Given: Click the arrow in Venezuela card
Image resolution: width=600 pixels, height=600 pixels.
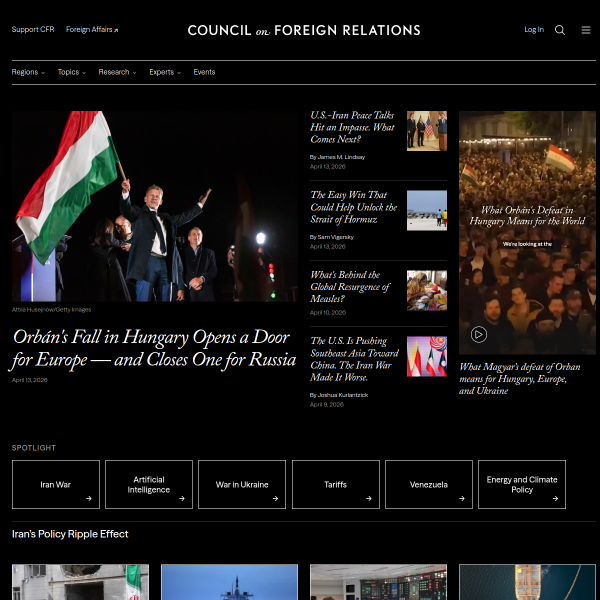Looking at the screenshot, I should click(462, 498).
